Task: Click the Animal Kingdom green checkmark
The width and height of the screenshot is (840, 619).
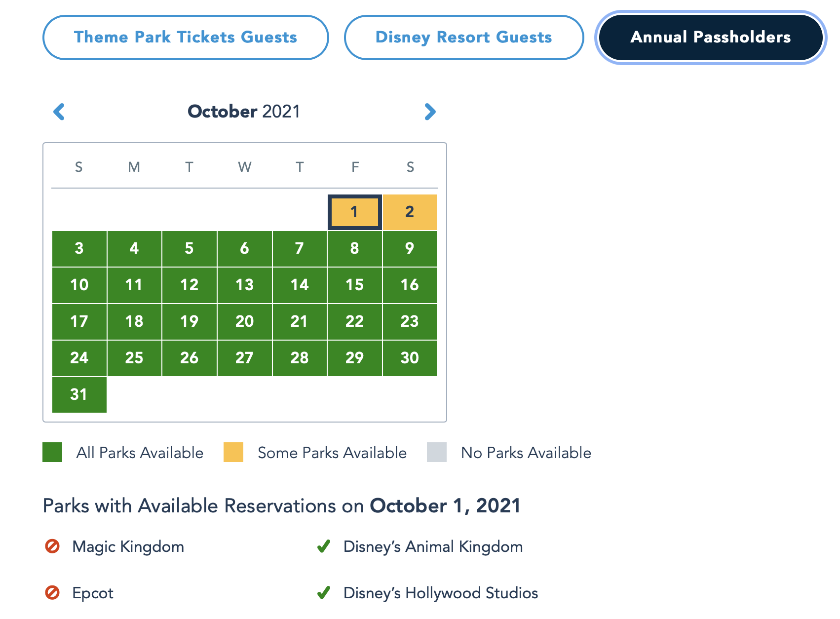Action: pyautogui.click(x=324, y=546)
